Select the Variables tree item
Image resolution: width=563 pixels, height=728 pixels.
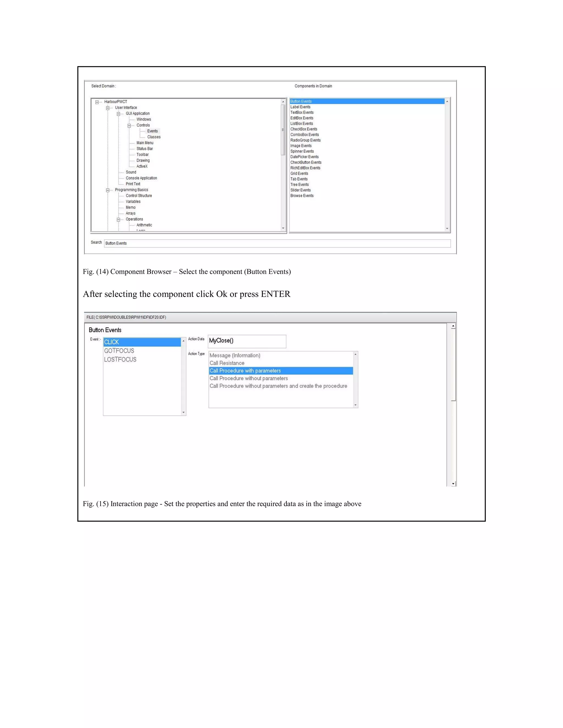pos(133,202)
